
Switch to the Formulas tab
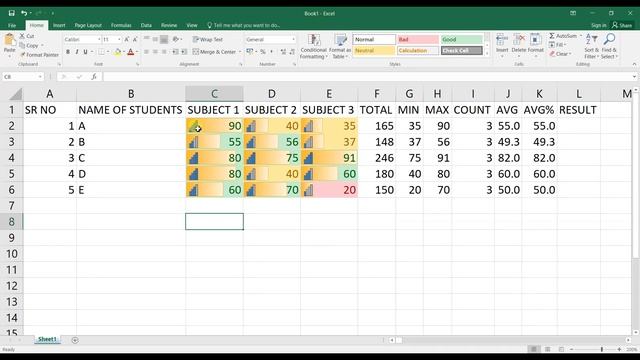point(121,25)
